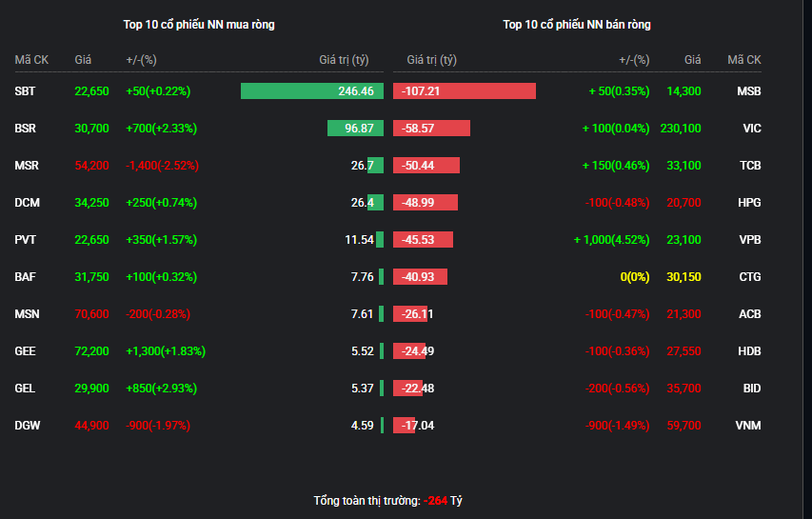
Task: Select the VNM stock symbol
Action: point(748,426)
